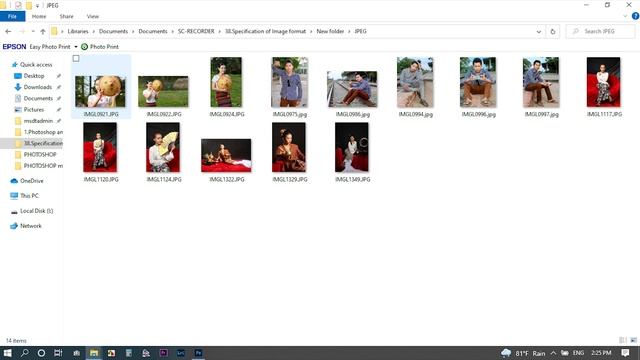The width and height of the screenshot is (640, 360).
Task: Select the IMGL1322.JPG thumbnail
Action: [x=226, y=155]
